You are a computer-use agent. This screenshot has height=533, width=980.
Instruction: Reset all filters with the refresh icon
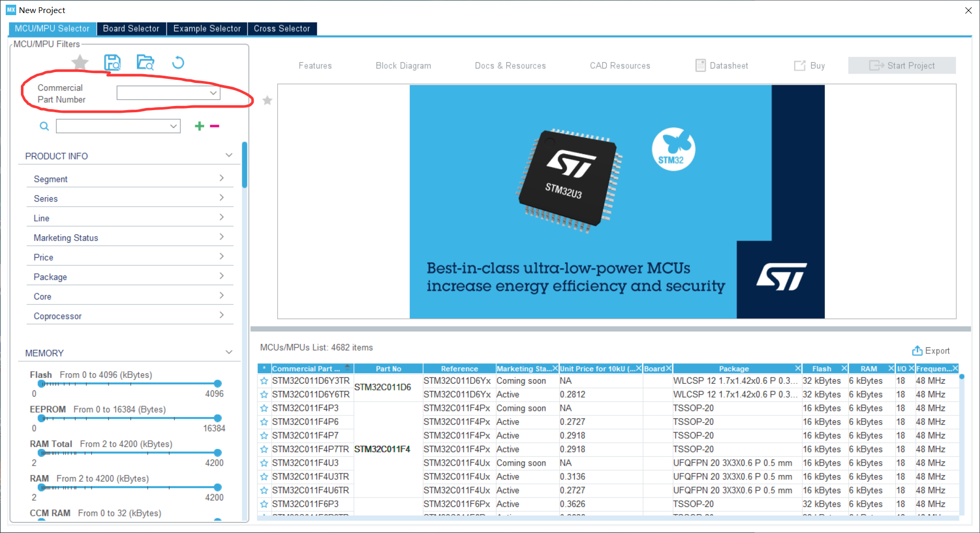pos(178,63)
